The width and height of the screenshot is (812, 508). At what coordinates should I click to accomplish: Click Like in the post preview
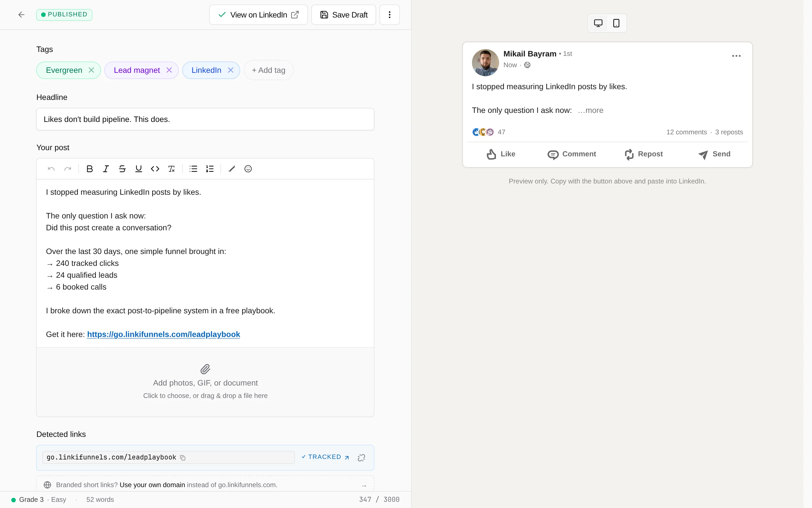pyautogui.click(x=501, y=154)
